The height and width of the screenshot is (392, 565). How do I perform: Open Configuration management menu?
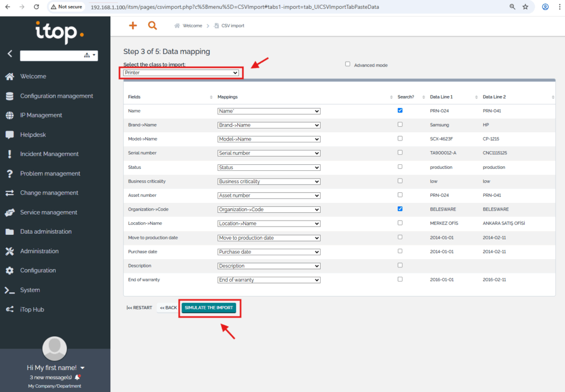[56, 96]
